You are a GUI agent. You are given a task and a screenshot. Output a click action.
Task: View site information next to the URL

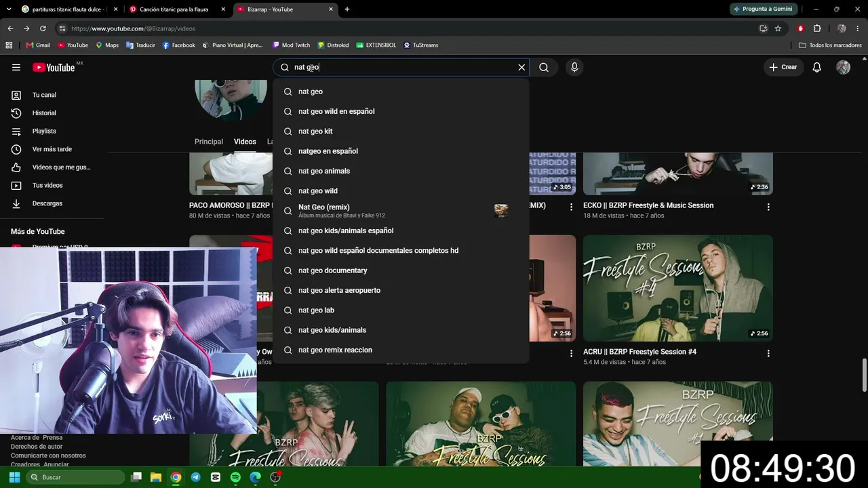click(x=62, y=28)
